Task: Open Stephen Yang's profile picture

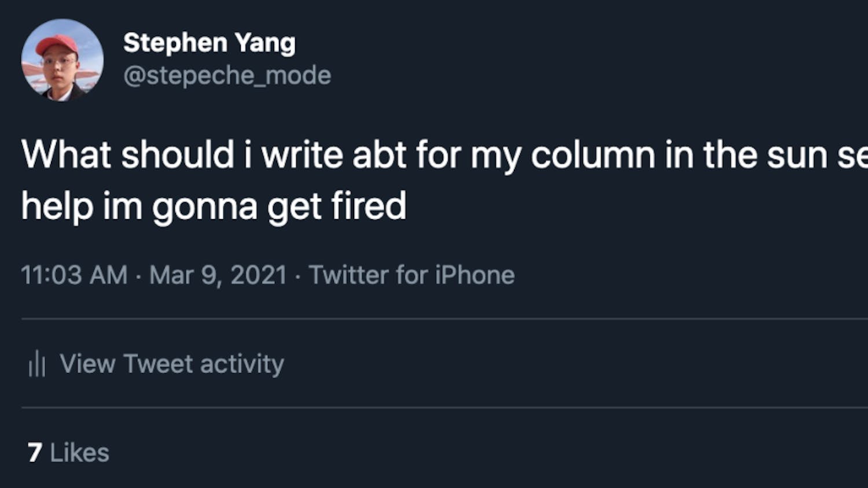Action: pyautogui.click(x=62, y=60)
